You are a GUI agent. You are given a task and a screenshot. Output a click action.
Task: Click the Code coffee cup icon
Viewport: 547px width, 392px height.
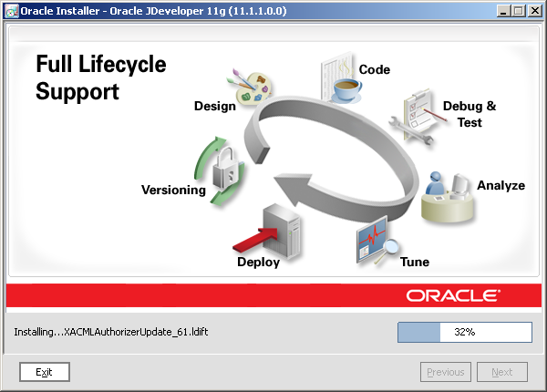tap(341, 78)
